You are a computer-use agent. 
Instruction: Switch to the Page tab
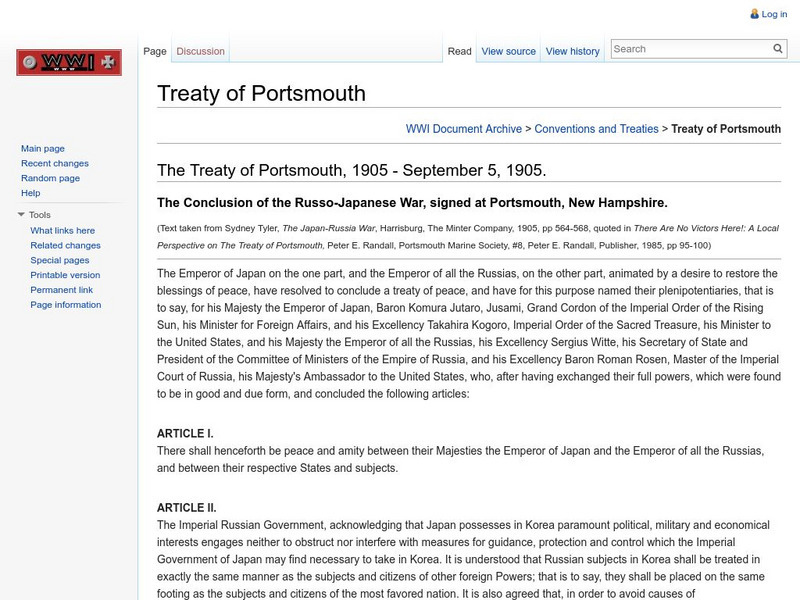pos(155,49)
